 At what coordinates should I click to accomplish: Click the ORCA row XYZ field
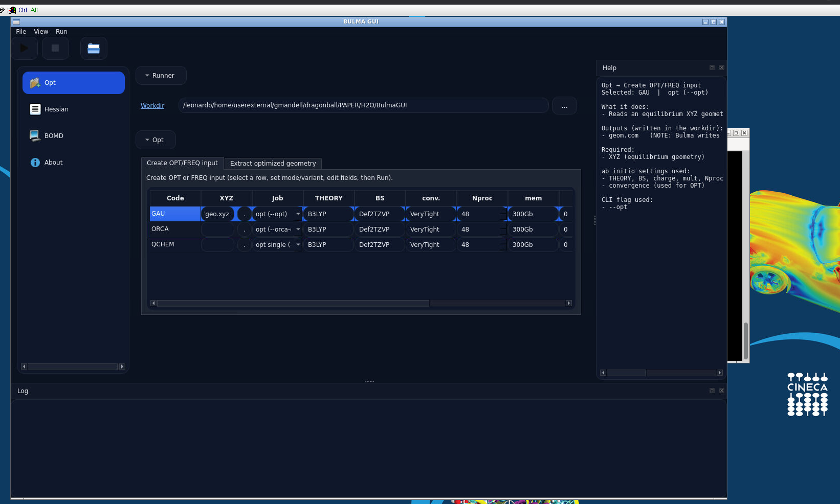(218, 230)
